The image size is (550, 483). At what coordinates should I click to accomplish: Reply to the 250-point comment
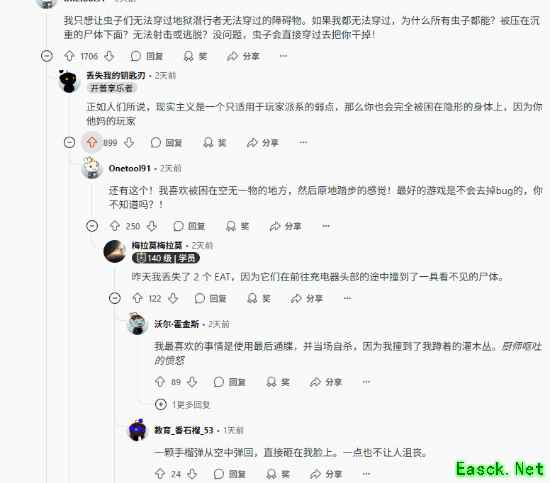click(189, 226)
